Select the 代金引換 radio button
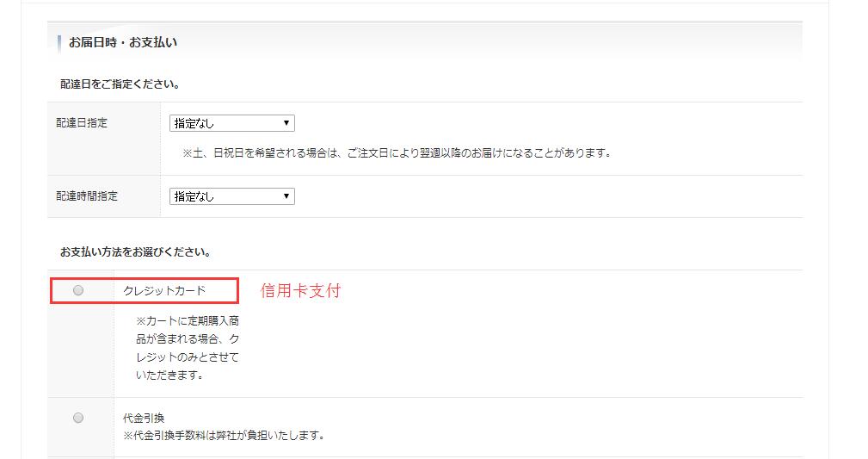Image resolution: width=868 pixels, height=459 pixels. (78, 418)
